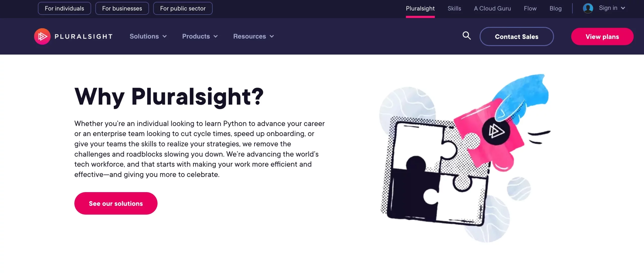The height and width of the screenshot is (273, 644).
Task: Expand the Solutions dropdown menu
Action: [148, 36]
